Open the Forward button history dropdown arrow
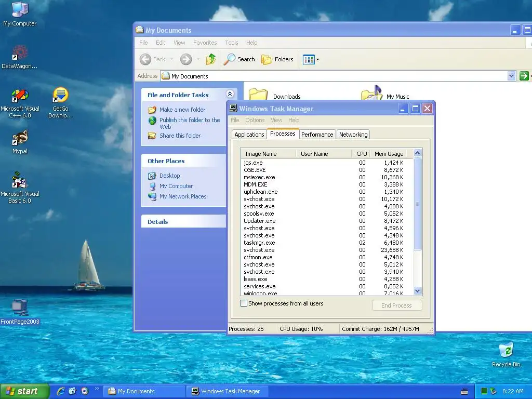532x399 pixels. click(198, 59)
